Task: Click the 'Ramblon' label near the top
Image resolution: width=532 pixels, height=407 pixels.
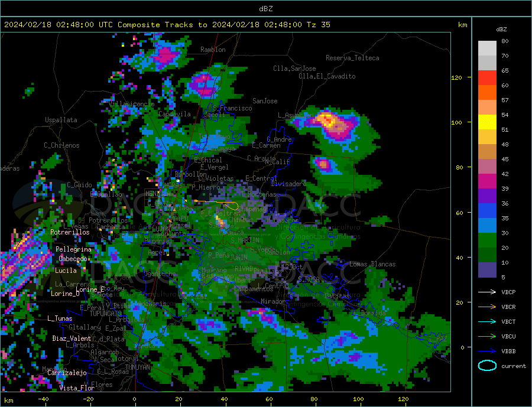Action: point(213,50)
